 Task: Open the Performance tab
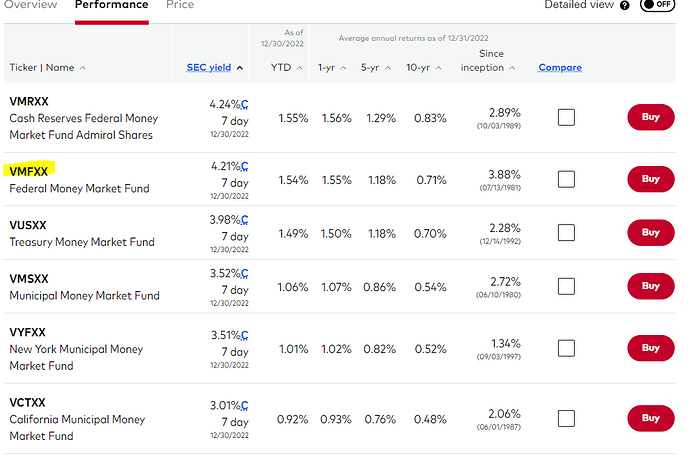coord(111,5)
